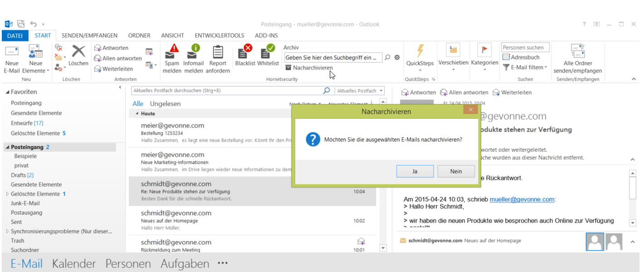Open the Junk-E-Mail folder

[x=25, y=203]
